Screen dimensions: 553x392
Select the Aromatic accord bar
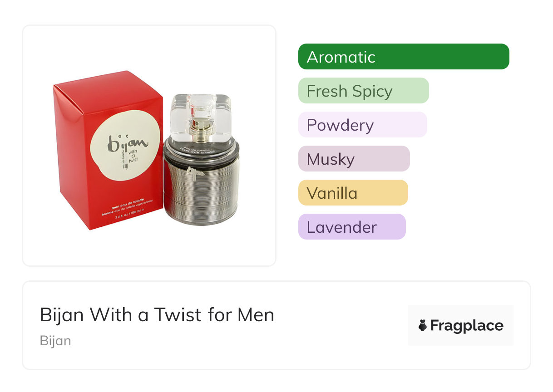(x=404, y=57)
